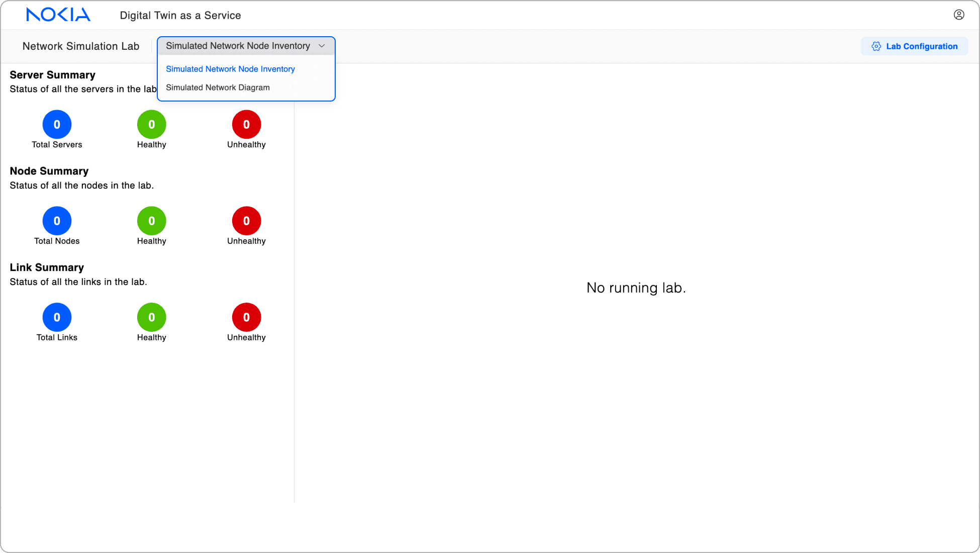This screenshot has height=553, width=980.
Task: Click the blue Total Servers circle
Action: pos(57,124)
